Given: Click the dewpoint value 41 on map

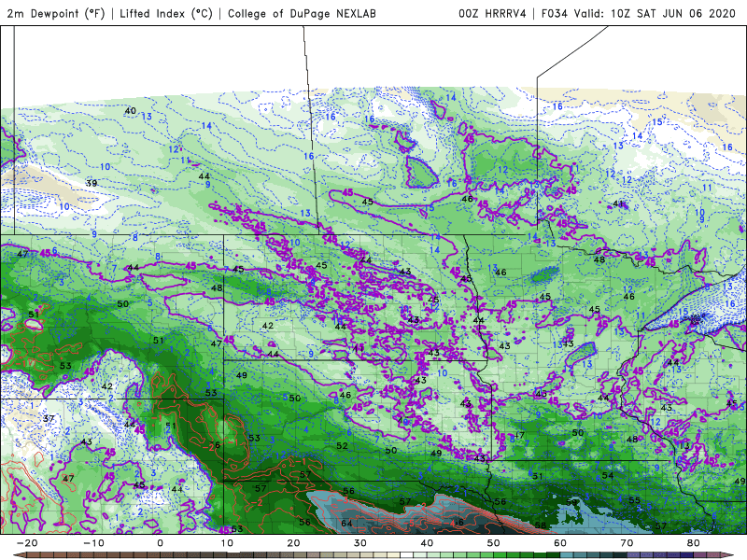Looking at the screenshot, I should (618, 203).
